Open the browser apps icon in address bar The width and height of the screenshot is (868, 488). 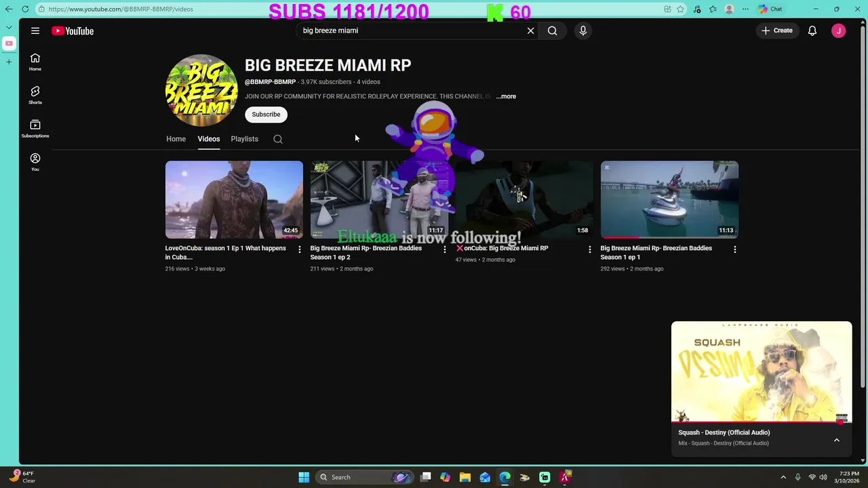668,9
